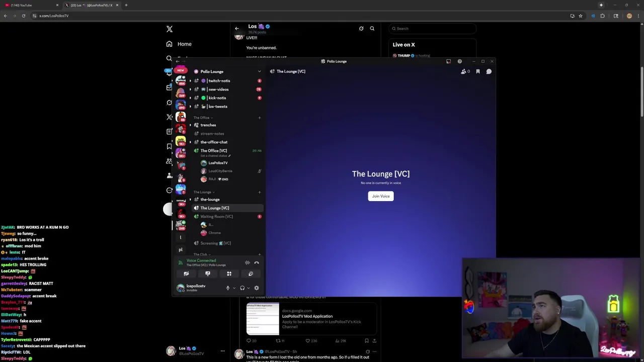Switch to the YouTube browser tab

[x=30, y=5]
